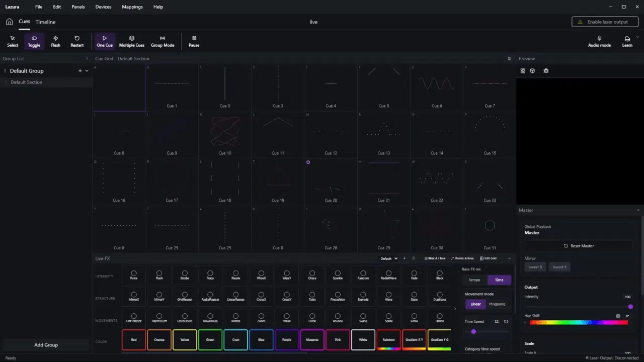
Task: Open the Max 4 / line option
Action: click(435, 258)
